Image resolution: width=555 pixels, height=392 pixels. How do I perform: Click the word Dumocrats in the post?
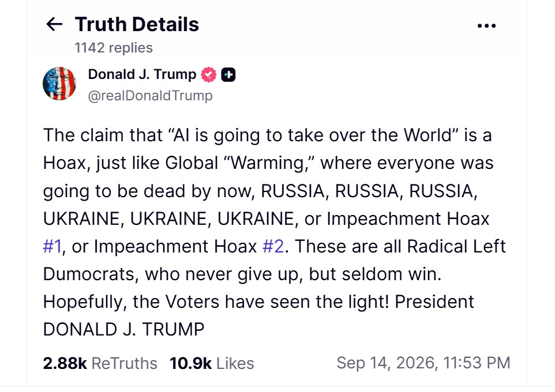coord(91,274)
